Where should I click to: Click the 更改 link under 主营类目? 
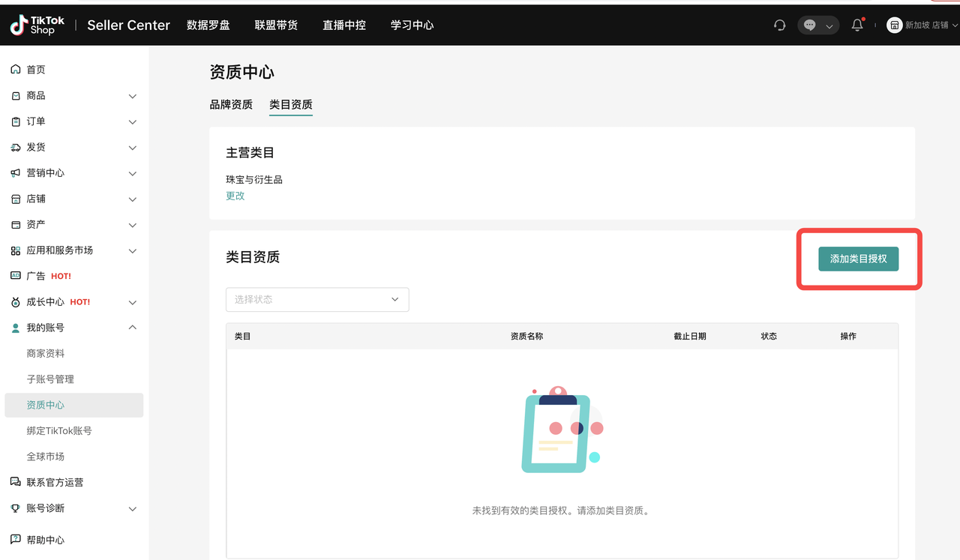coord(235,196)
